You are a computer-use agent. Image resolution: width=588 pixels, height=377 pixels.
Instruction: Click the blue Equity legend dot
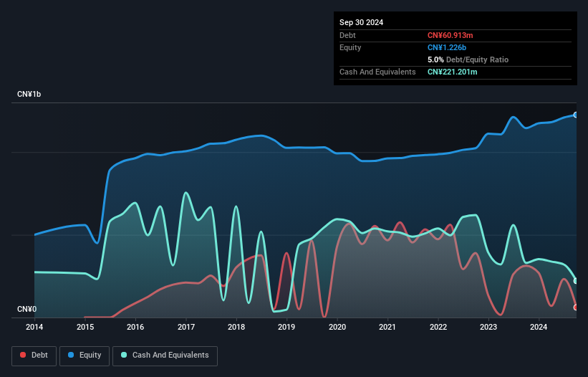(71, 355)
